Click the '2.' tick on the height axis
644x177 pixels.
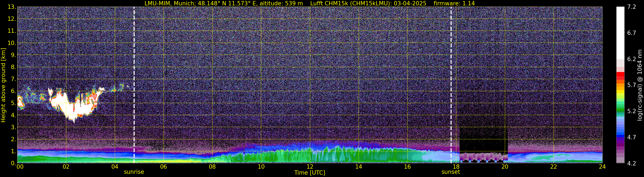pyautogui.click(x=13, y=139)
